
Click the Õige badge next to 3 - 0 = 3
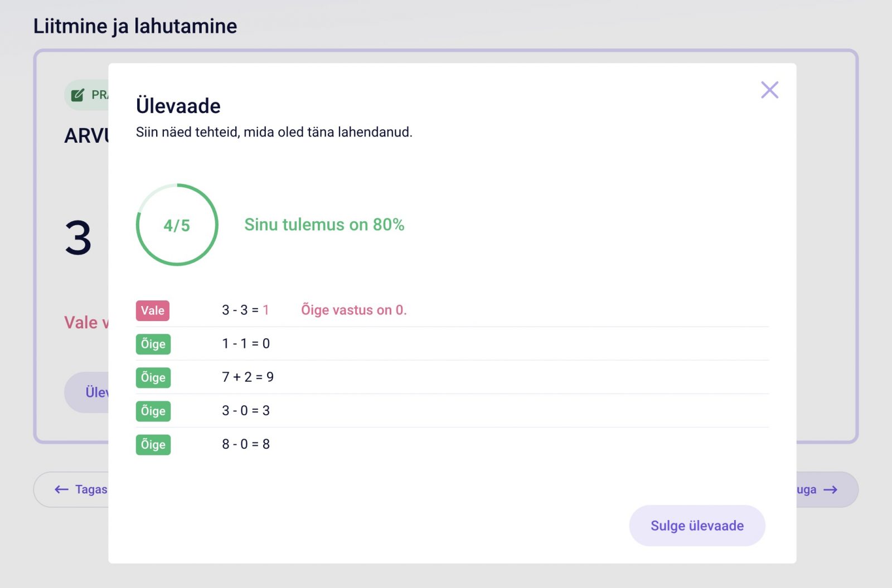(153, 411)
